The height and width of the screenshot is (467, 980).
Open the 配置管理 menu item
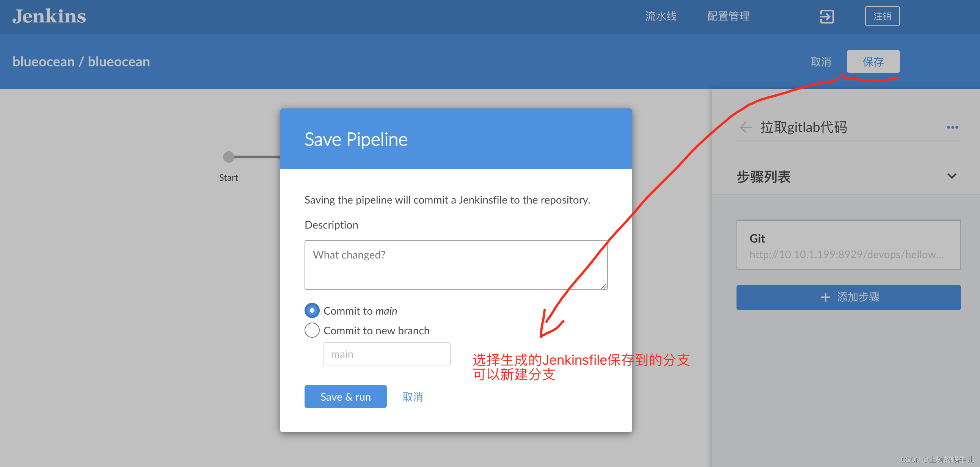728,16
